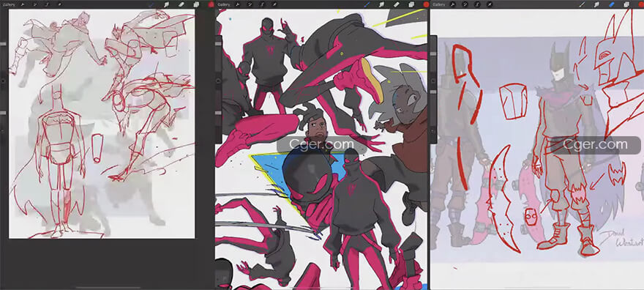The height and width of the screenshot is (290, 644).
Task: Open Actions wrench on the Batman pose-sketch canvas
Action: click(23, 4)
